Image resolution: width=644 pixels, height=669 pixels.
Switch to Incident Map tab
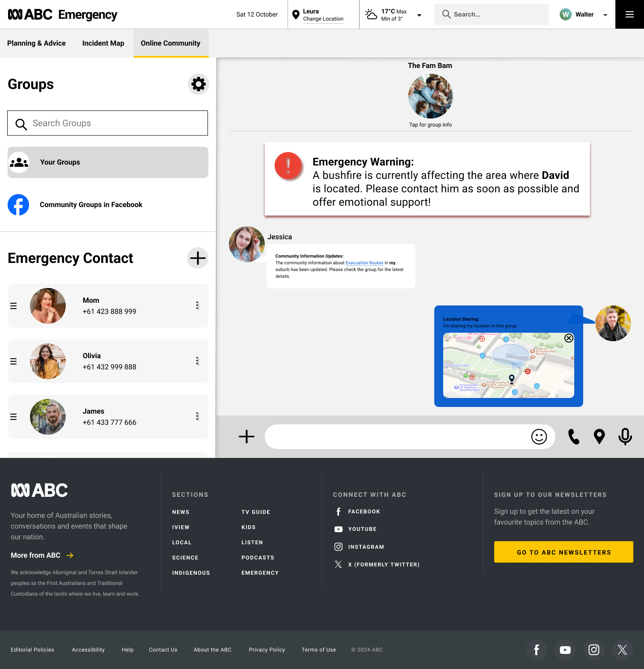click(103, 43)
